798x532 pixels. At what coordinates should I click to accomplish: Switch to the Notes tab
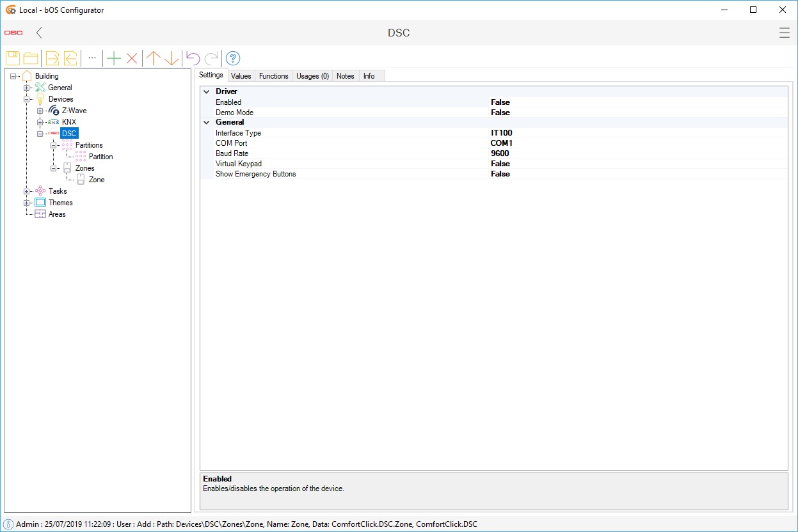346,76
